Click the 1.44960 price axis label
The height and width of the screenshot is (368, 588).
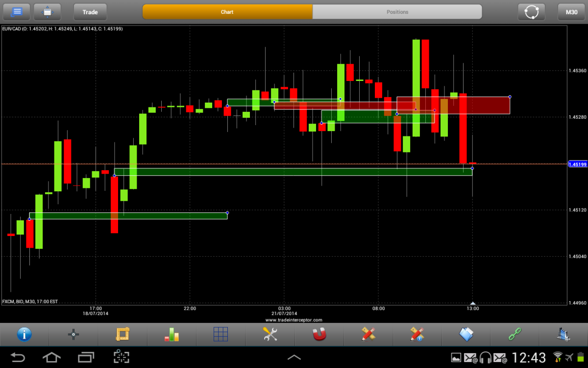point(577,303)
